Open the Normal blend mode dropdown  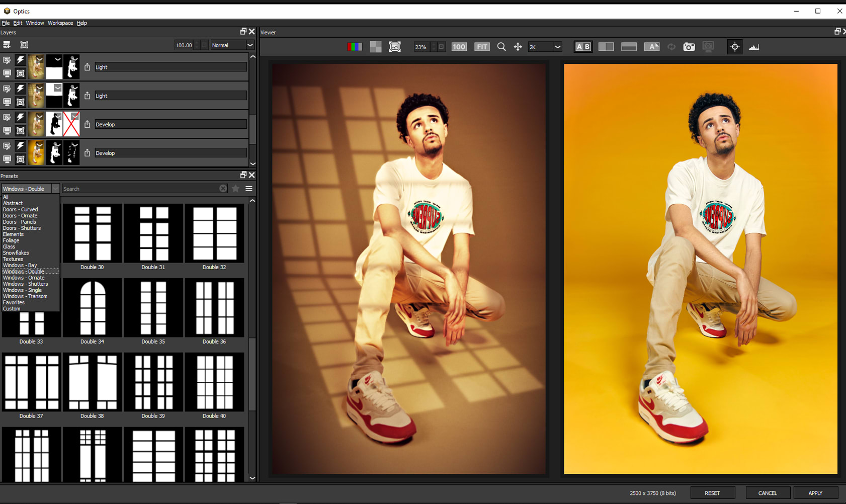coord(232,45)
